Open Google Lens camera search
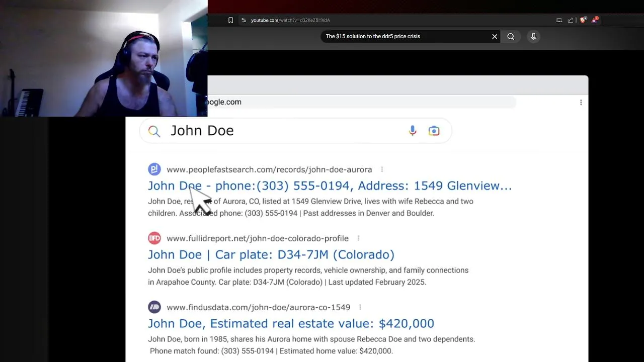The image size is (644, 362). [434, 131]
